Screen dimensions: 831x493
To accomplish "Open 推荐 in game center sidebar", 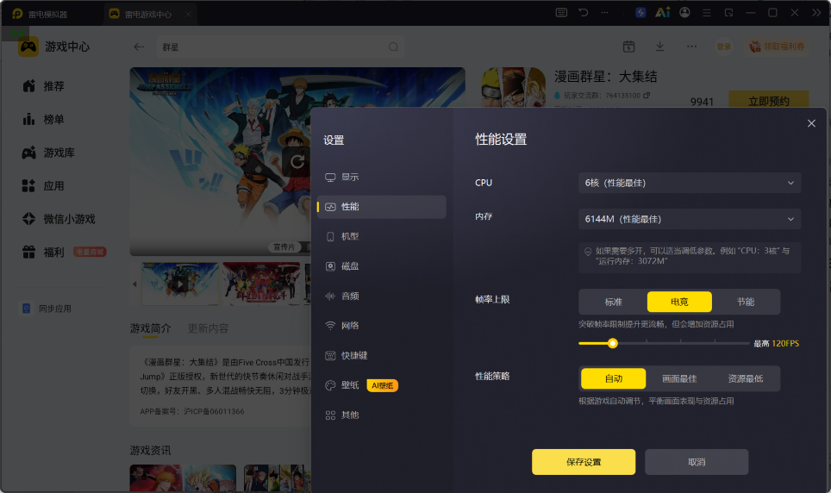I will 43,86.
